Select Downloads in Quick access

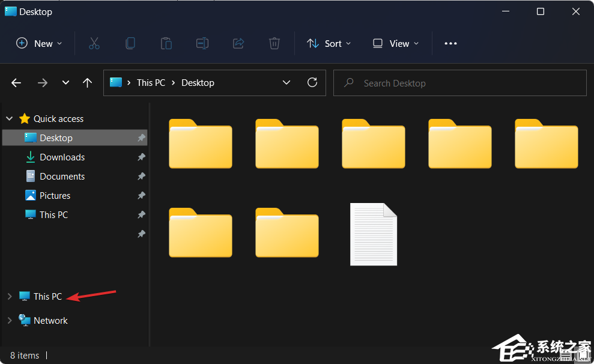pyautogui.click(x=62, y=157)
